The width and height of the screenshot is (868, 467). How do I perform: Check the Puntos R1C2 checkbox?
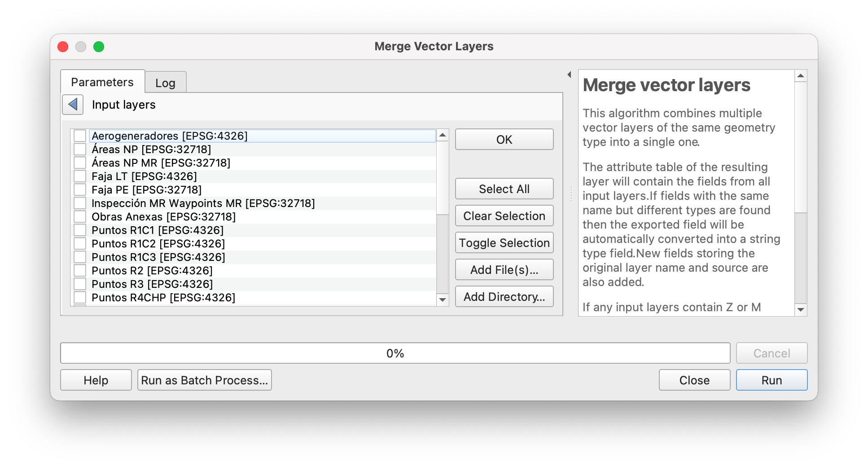(80, 243)
